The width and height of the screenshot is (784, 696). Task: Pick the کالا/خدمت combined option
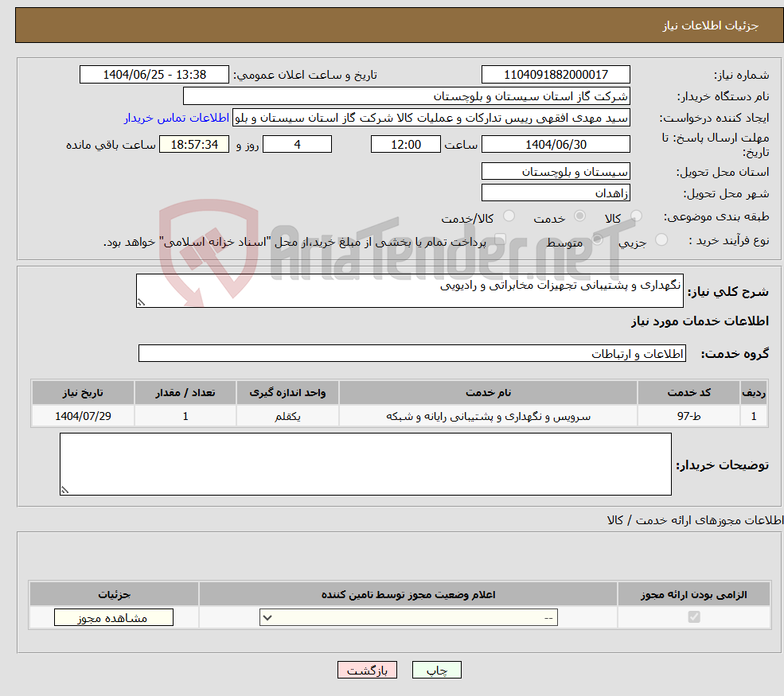pos(508,215)
